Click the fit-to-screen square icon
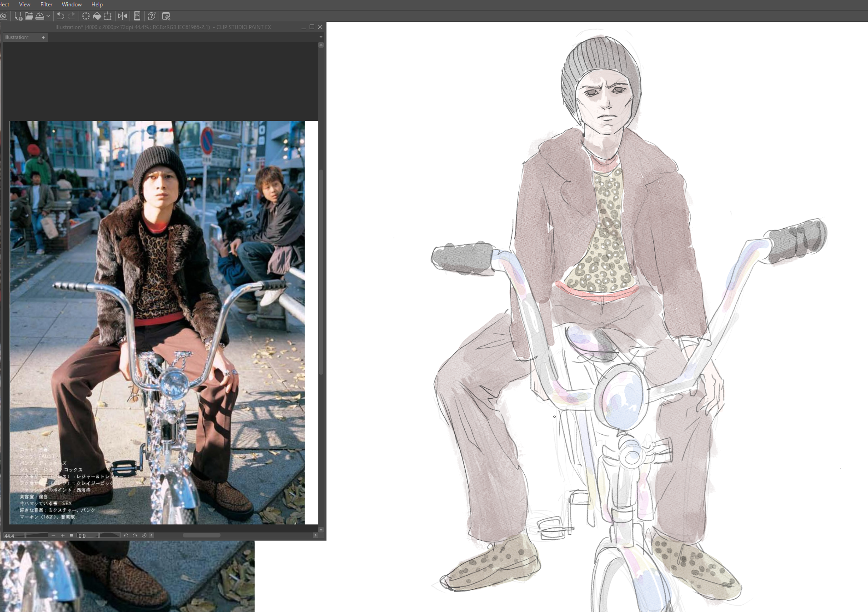 point(71,536)
